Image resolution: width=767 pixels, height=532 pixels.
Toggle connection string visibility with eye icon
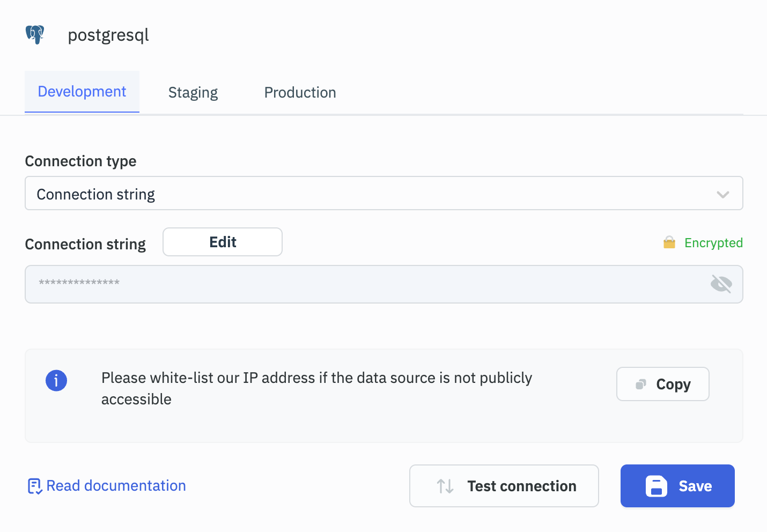(x=721, y=284)
